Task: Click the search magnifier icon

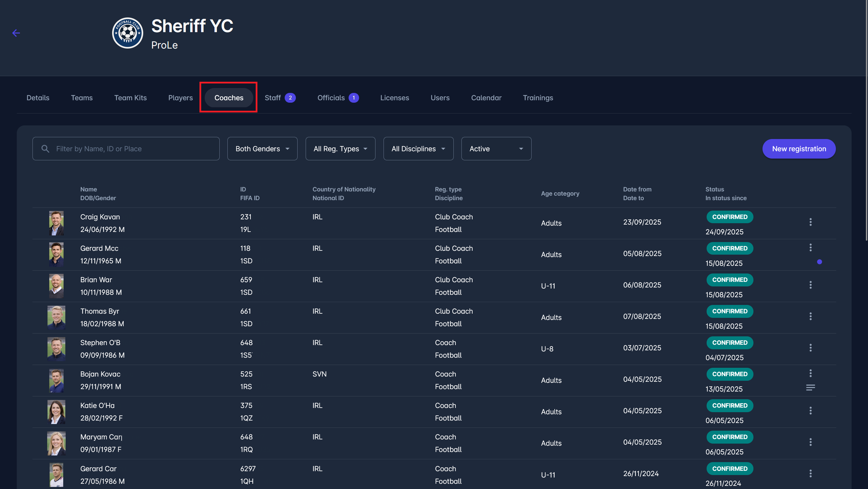Action: 45,149
